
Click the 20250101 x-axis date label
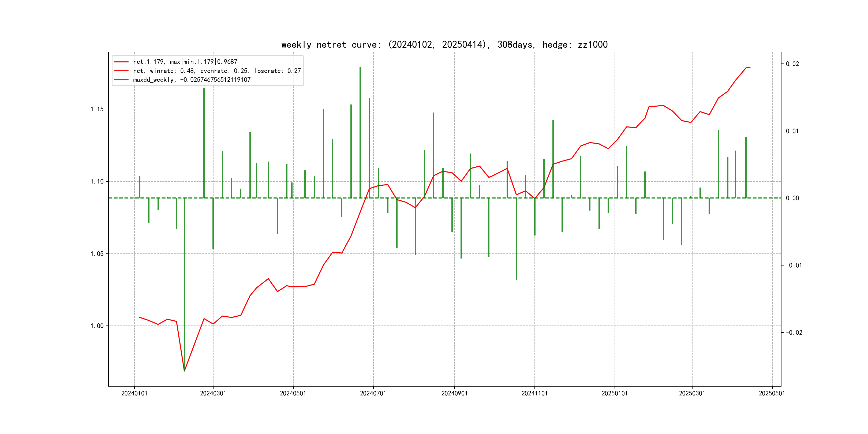(615, 393)
